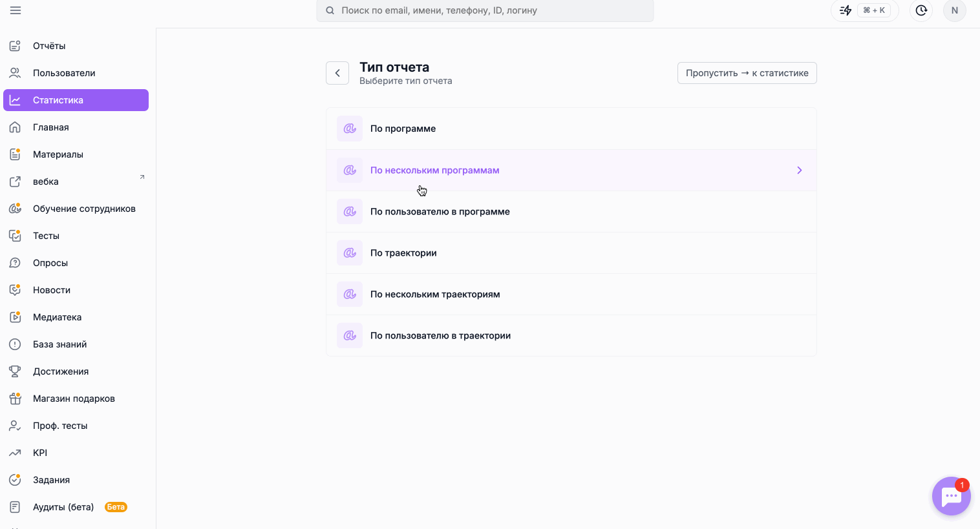Click the Материалы sidebar icon
This screenshot has width=980, height=529.
tap(15, 154)
